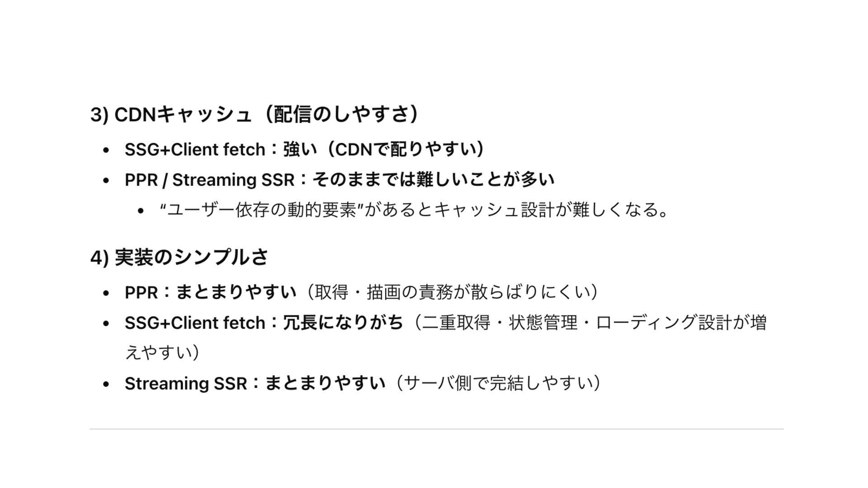The image size is (868, 488).
Task: Click the horizontal divider line at bottom
Action: click(437, 429)
